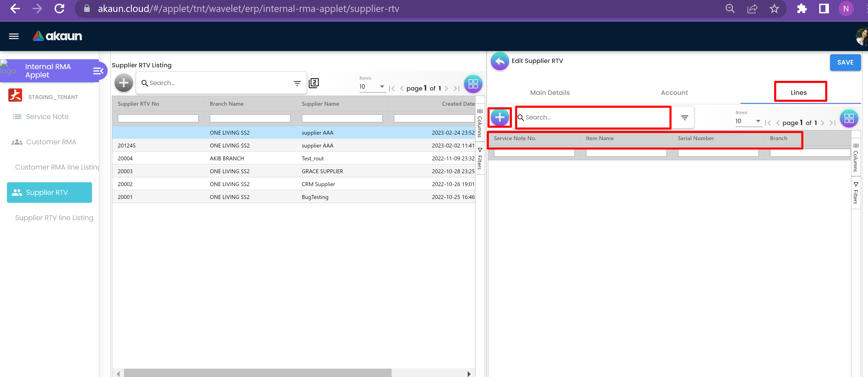Click the back arrow beside Edit Supplier RTV
Viewport: 868px width, 377px height.
pyautogui.click(x=500, y=61)
